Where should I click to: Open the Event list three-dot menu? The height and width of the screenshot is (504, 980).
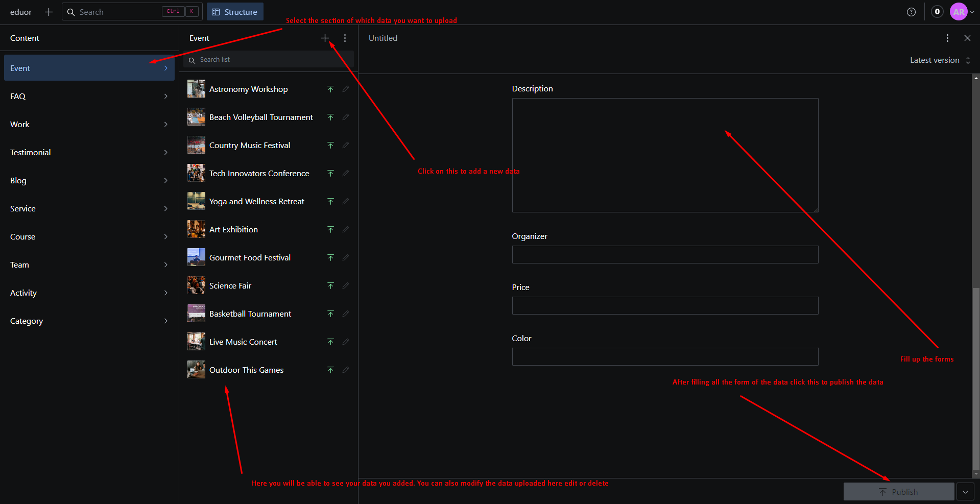coord(345,38)
